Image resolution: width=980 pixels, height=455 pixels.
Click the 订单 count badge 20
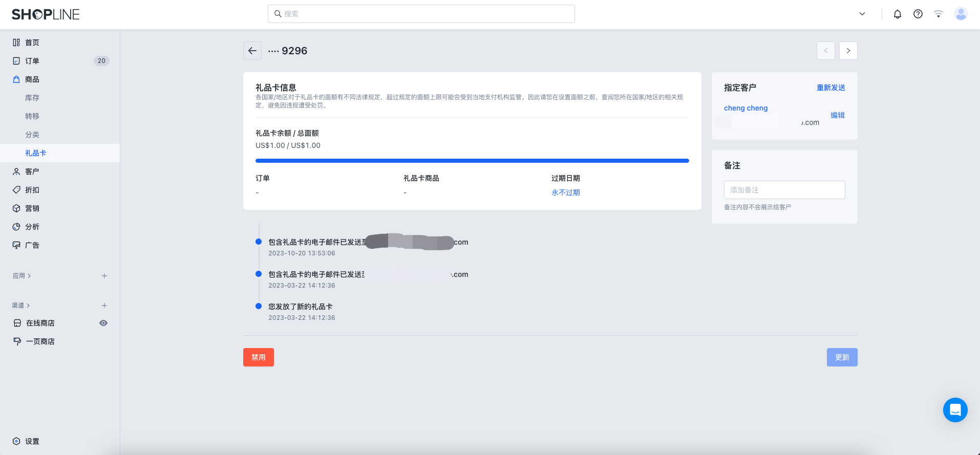[101, 61]
